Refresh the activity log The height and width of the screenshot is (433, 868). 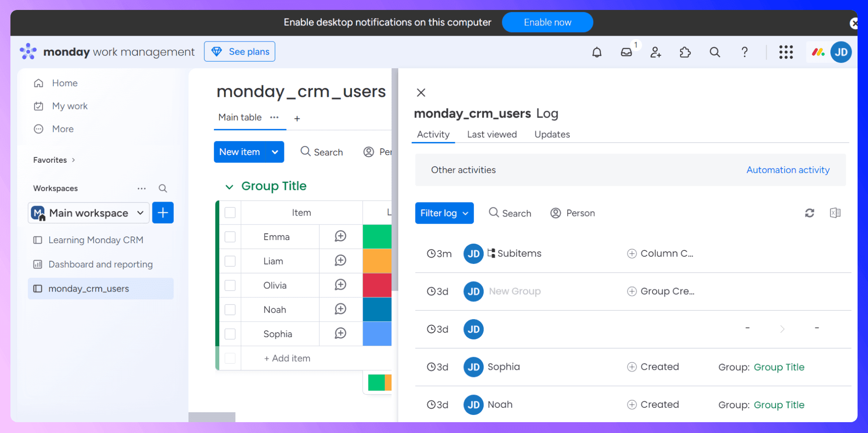(x=809, y=213)
